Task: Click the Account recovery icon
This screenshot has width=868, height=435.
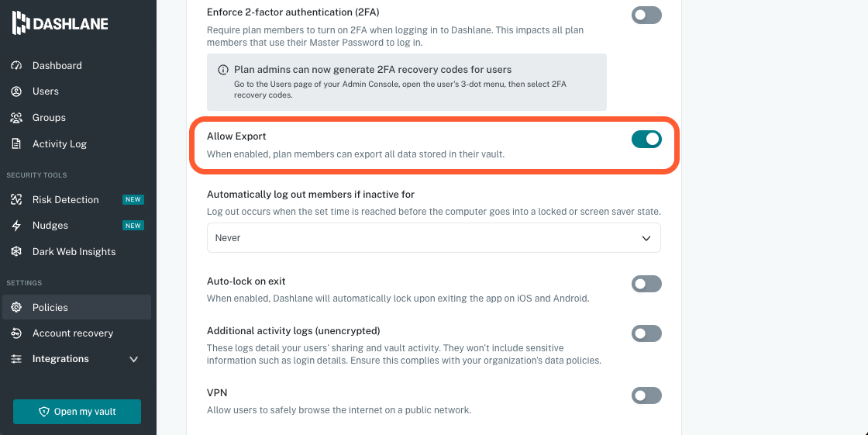Action: (16, 333)
